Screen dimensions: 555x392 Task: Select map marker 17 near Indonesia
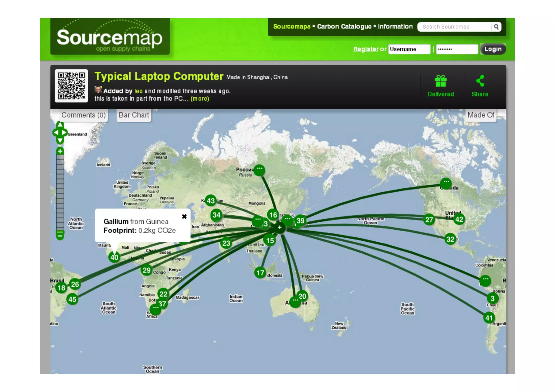point(260,273)
